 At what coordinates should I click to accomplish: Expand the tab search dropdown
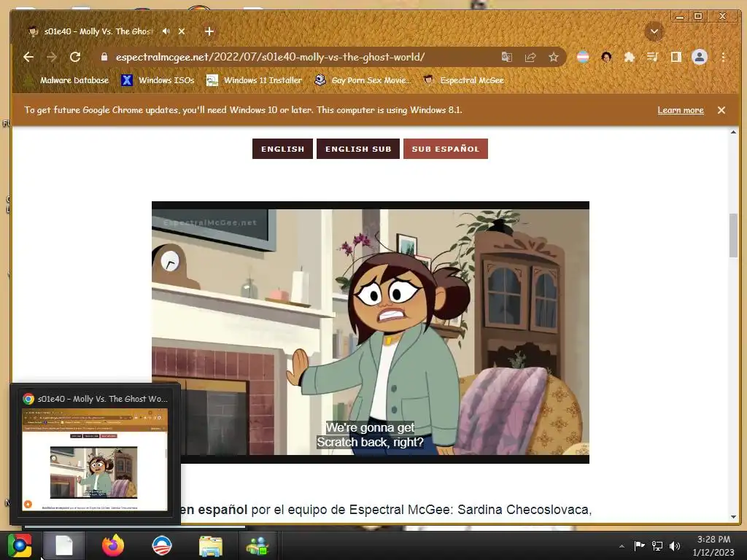(654, 31)
